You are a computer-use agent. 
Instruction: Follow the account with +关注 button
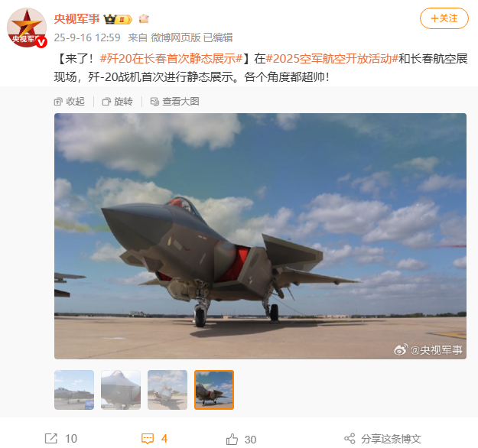(444, 18)
